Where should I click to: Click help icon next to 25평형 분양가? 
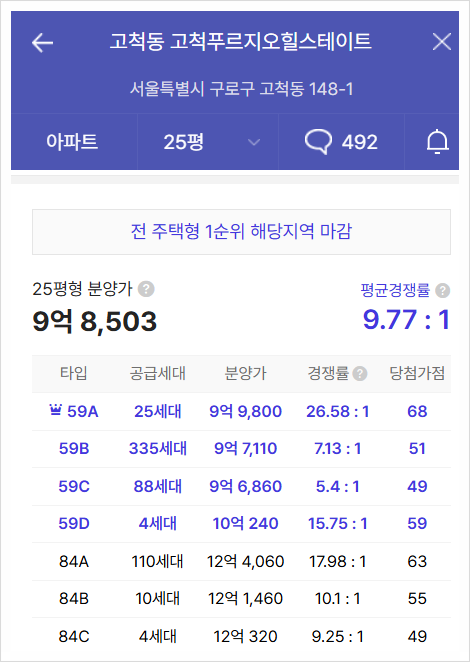click(146, 290)
